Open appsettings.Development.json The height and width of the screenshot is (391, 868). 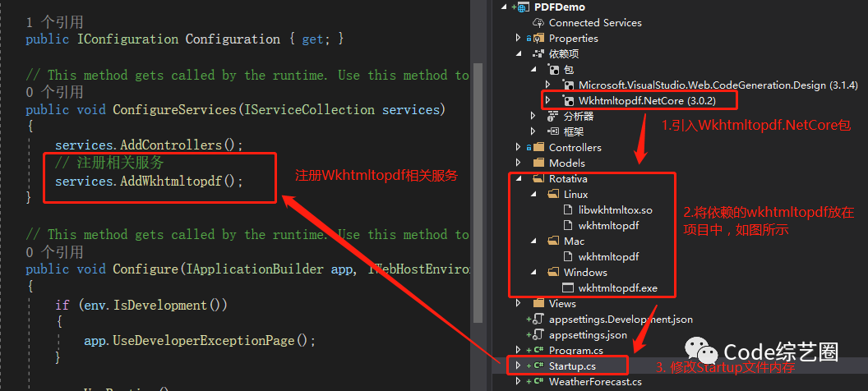point(621,319)
